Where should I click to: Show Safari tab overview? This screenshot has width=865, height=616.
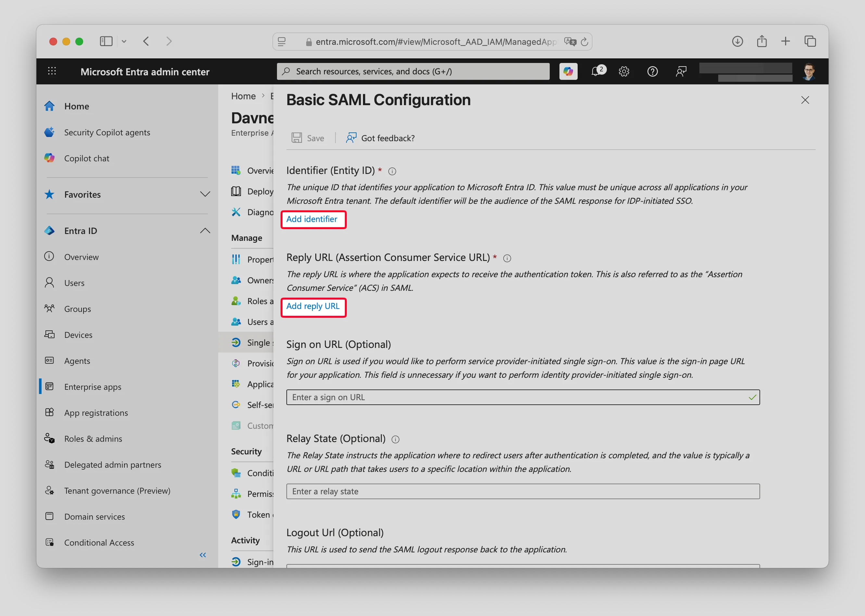(810, 41)
